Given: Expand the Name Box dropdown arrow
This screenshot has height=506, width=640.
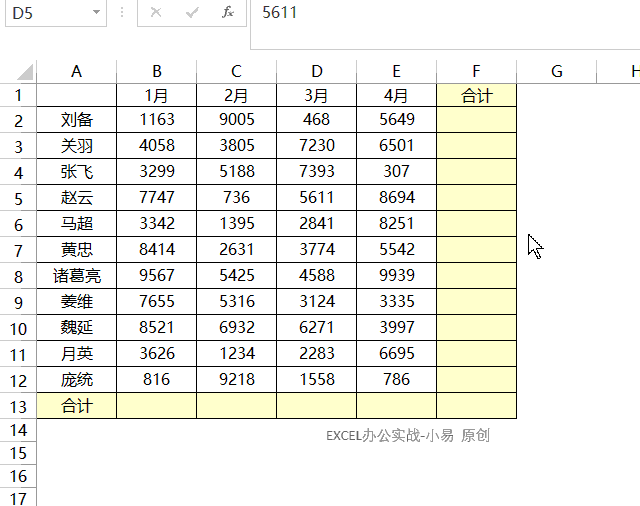Looking at the screenshot, I should [96, 12].
